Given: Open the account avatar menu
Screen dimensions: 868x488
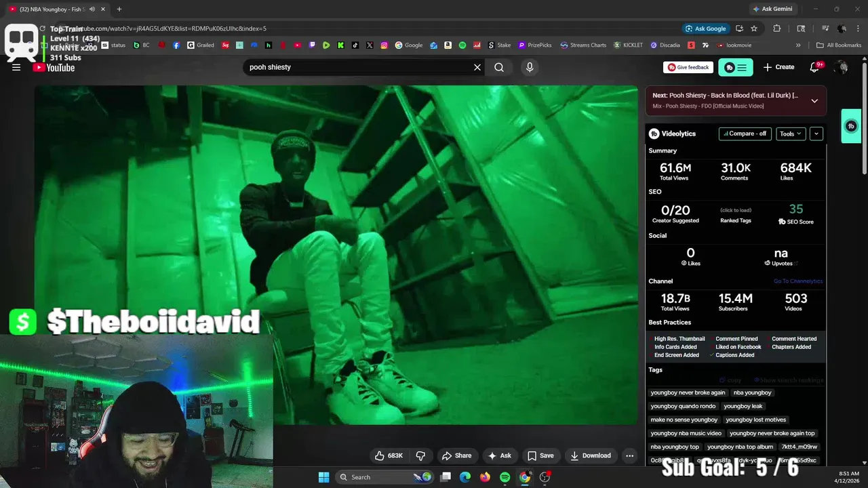Looking at the screenshot, I should point(842,67).
